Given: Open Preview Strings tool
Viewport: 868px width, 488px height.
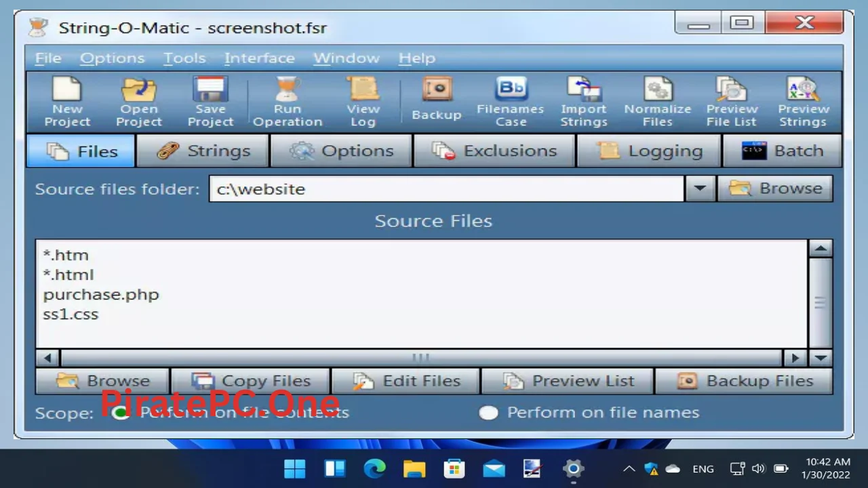Looking at the screenshot, I should (x=803, y=102).
